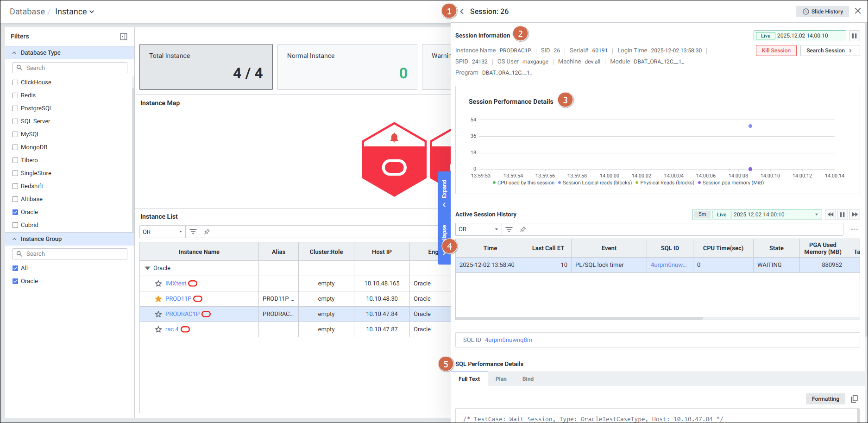Pause live session information refresh
Image resolution: width=868 pixels, height=423 pixels.
click(854, 36)
